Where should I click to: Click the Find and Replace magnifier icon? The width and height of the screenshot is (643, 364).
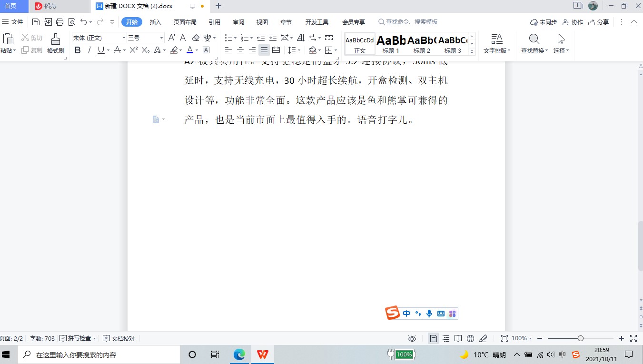coord(534,39)
